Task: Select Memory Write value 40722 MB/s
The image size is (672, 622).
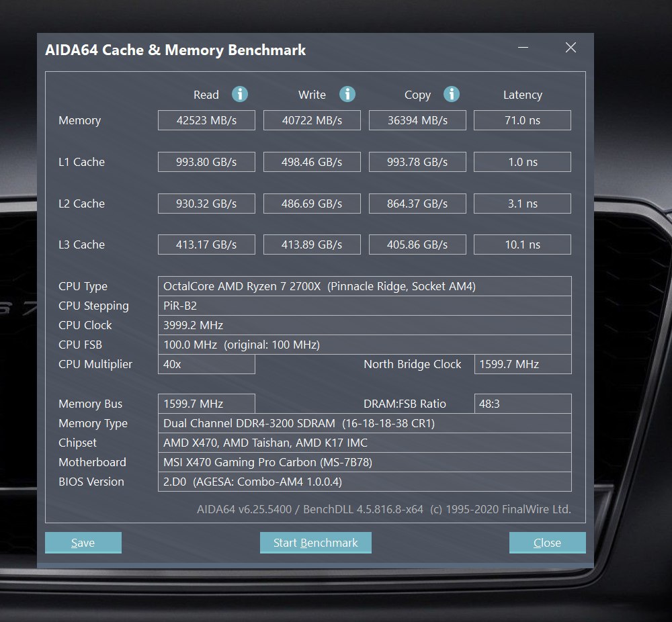Action: point(312,120)
